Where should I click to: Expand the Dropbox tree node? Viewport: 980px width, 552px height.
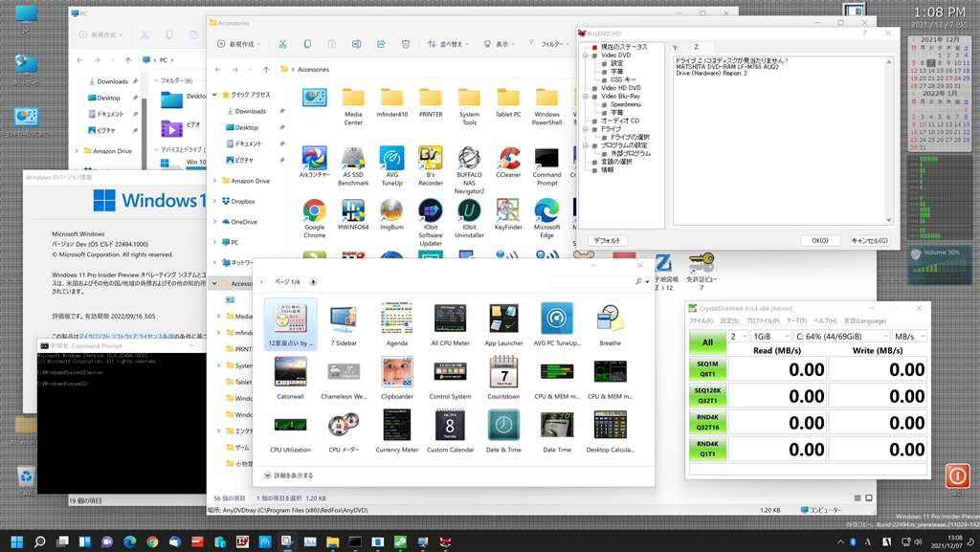(214, 201)
